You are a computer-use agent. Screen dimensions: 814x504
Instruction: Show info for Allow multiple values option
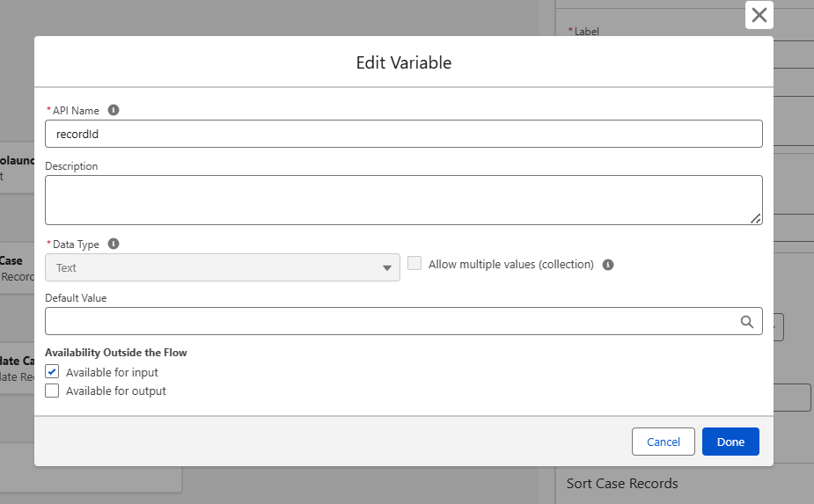(608, 265)
